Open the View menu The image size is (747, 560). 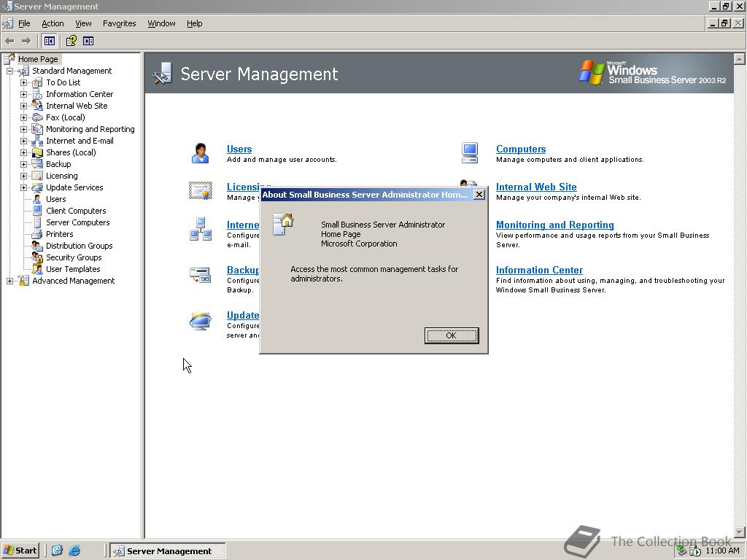[83, 23]
